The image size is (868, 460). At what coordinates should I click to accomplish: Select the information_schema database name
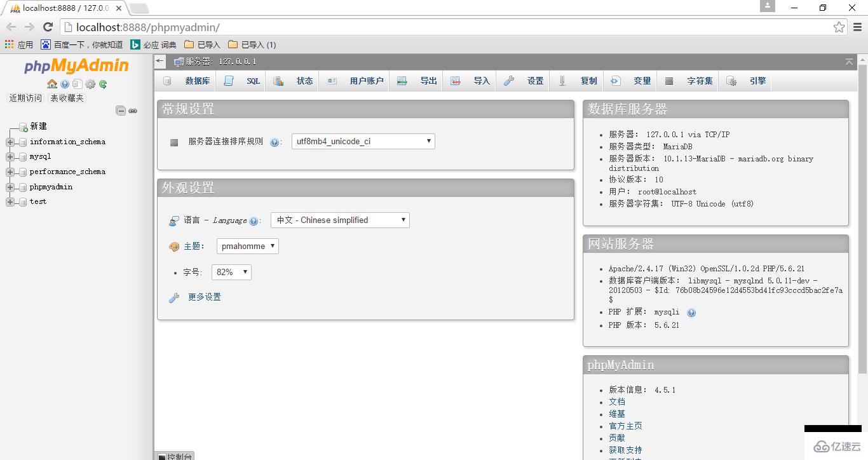67,142
